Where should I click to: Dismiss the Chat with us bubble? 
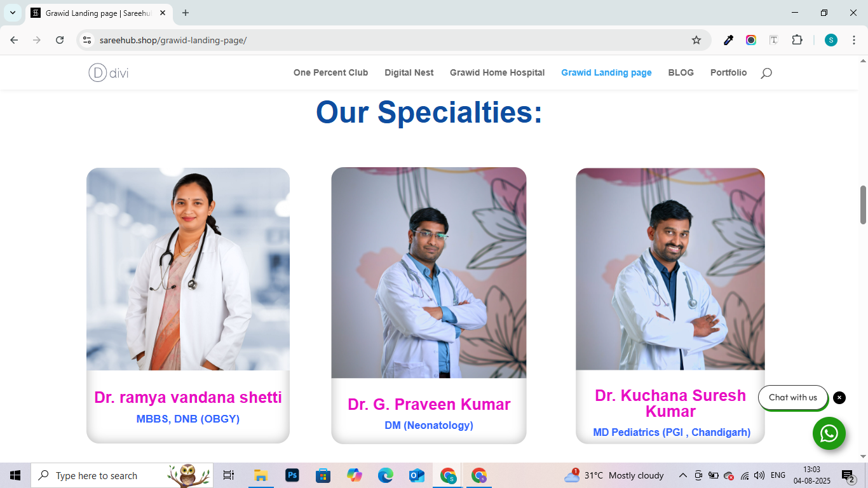839,398
